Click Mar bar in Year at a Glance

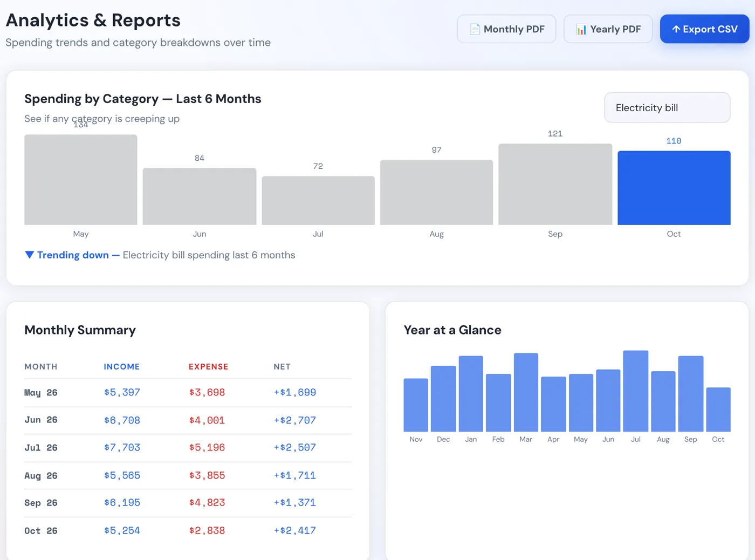(526, 392)
